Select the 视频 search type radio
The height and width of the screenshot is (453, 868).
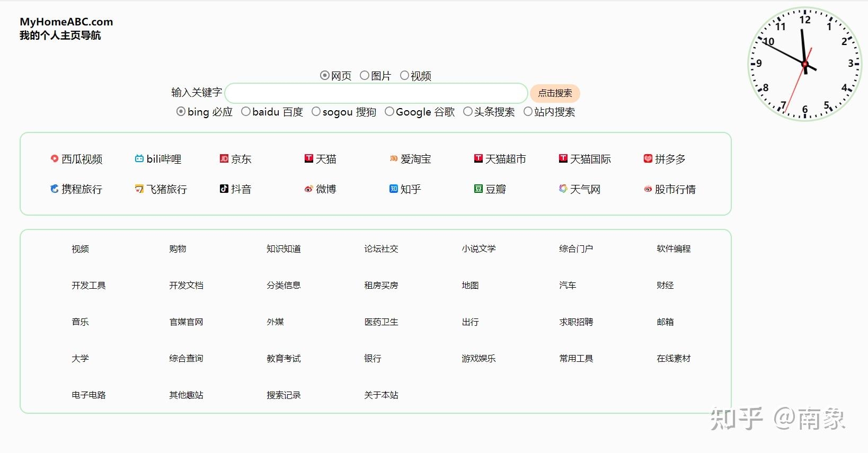click(404, 75)
